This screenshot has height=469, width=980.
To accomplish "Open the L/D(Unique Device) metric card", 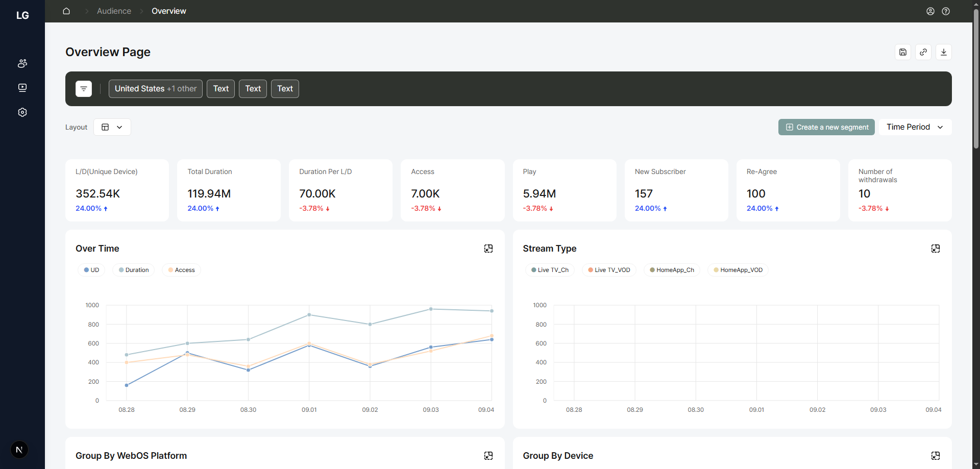I will pos(117,190).
